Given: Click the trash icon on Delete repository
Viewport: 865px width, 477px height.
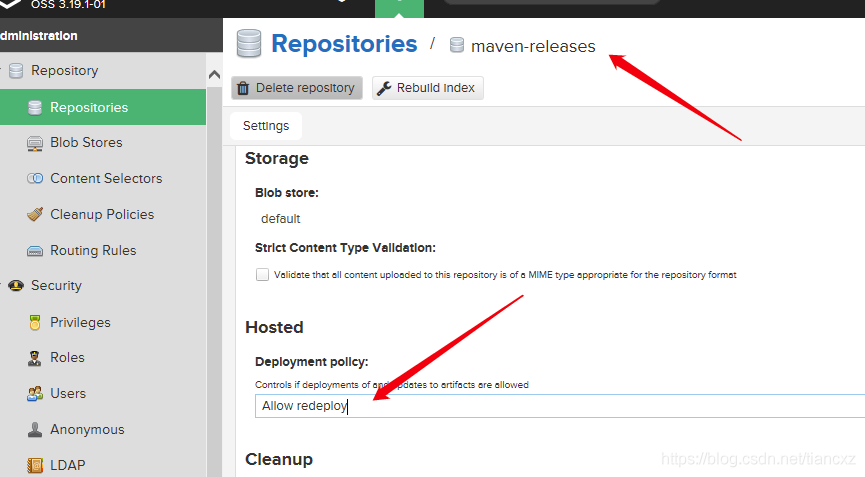Looking at the screenshot, I should (x=243, y=88).
